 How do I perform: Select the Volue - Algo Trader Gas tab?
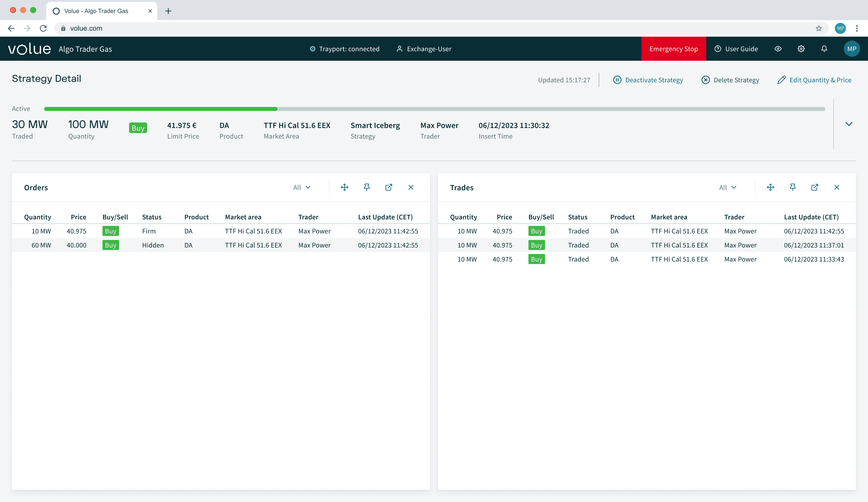pos(102,11)
